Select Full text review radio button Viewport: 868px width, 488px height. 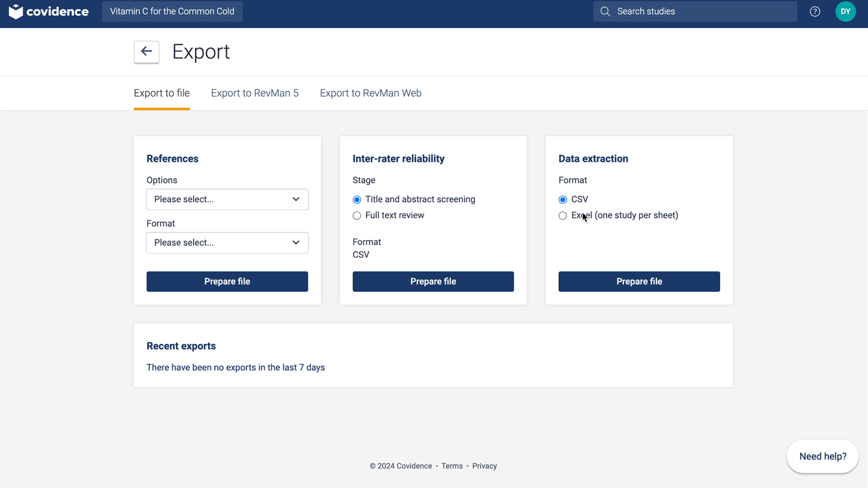click(357, 216)
